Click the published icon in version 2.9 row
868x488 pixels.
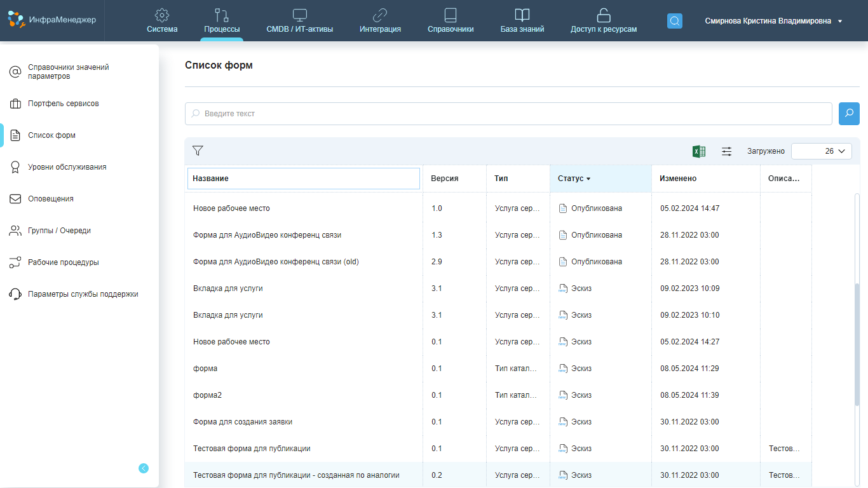click(562, 262)
